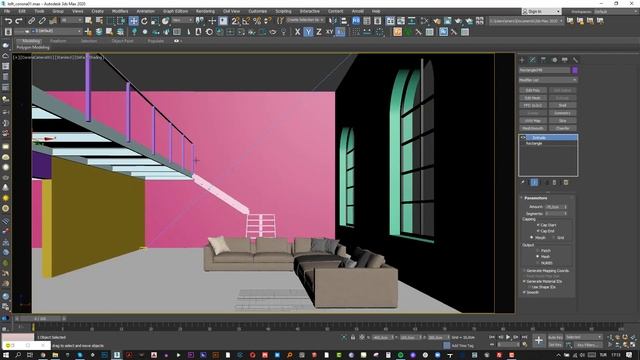The image size is (640, 360).
Task: Open the Modifiers menu
Action: pyautogui.click(x=120, y=11)
